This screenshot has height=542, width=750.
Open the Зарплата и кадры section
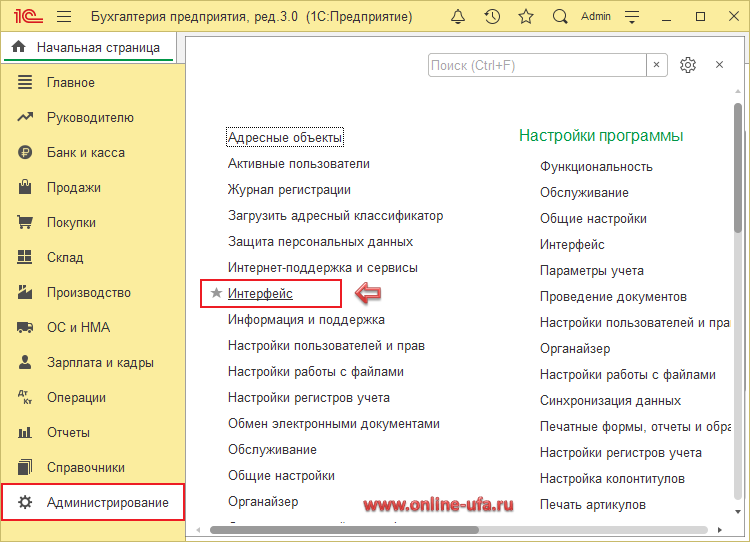click(100, 363)
